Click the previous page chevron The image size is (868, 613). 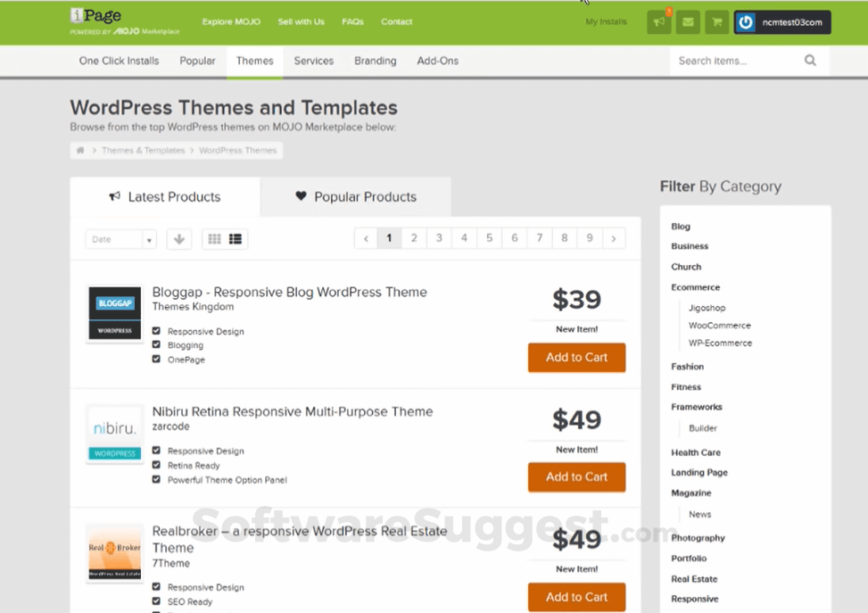click(366, 237)
